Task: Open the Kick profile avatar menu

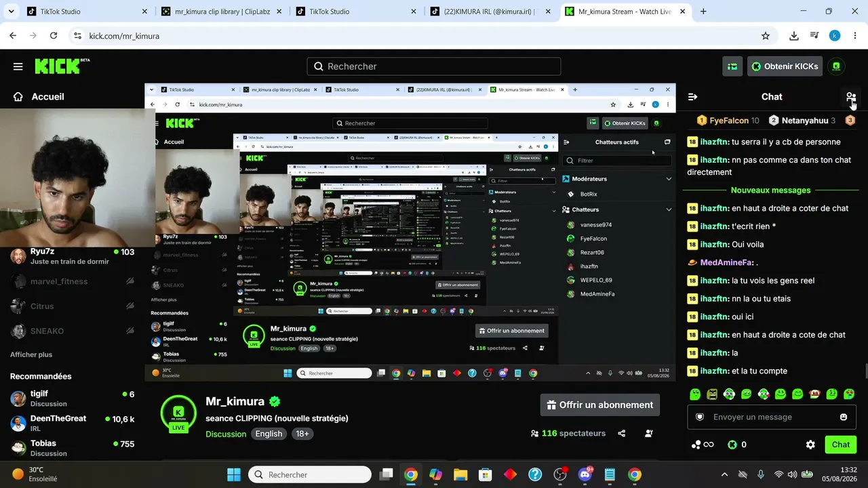Action: point(837,66)
